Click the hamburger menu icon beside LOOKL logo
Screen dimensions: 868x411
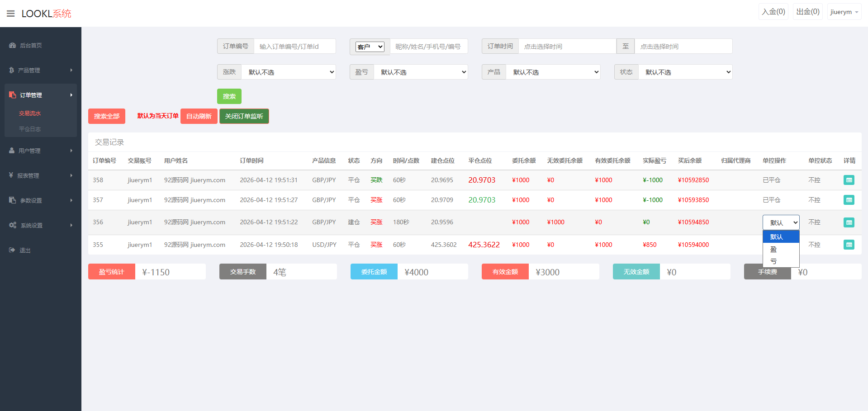point(11,14)
